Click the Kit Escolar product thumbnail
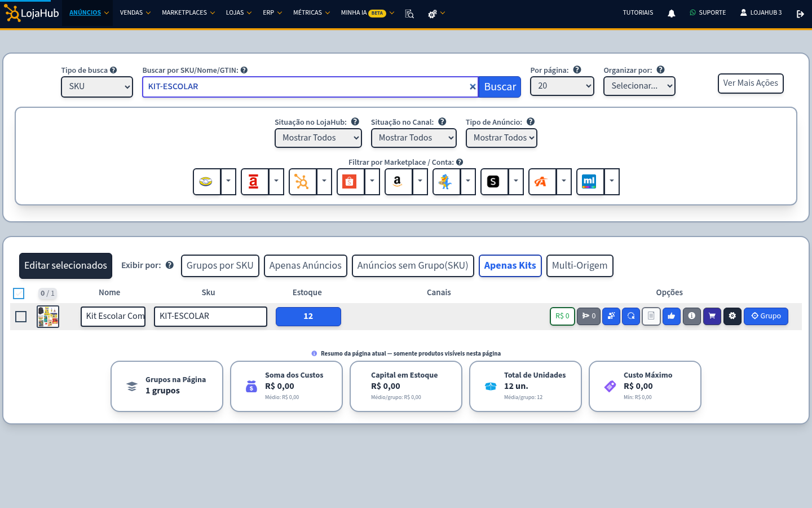The height and width of the screenshot is (508, 812). click(x=48, y=317)
